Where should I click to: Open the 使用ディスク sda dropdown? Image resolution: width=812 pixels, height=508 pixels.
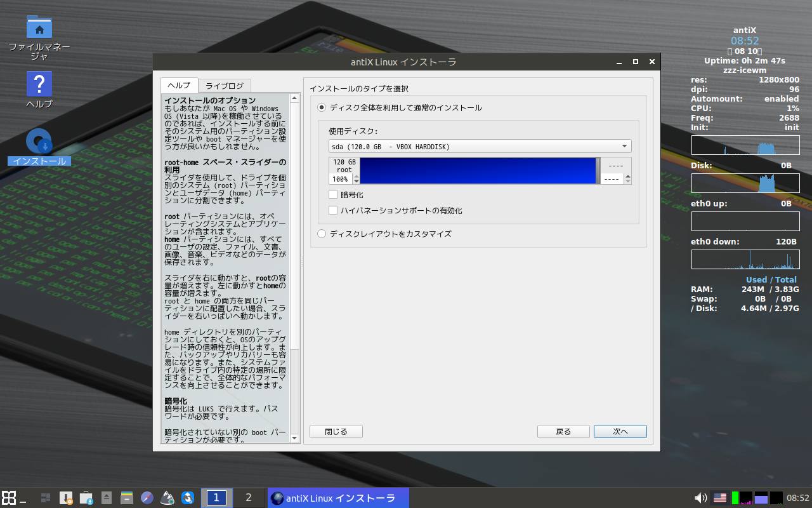click(480, 147)
